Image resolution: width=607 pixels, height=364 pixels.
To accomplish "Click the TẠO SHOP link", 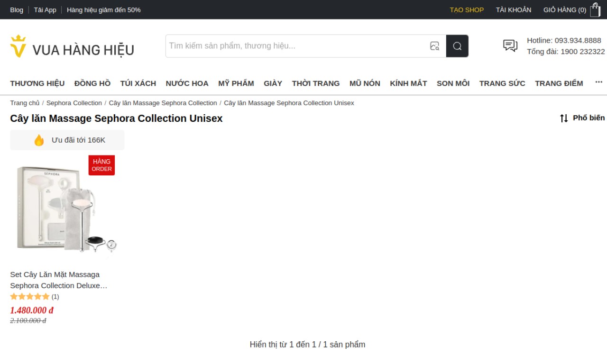I will [x=467, y=10].
